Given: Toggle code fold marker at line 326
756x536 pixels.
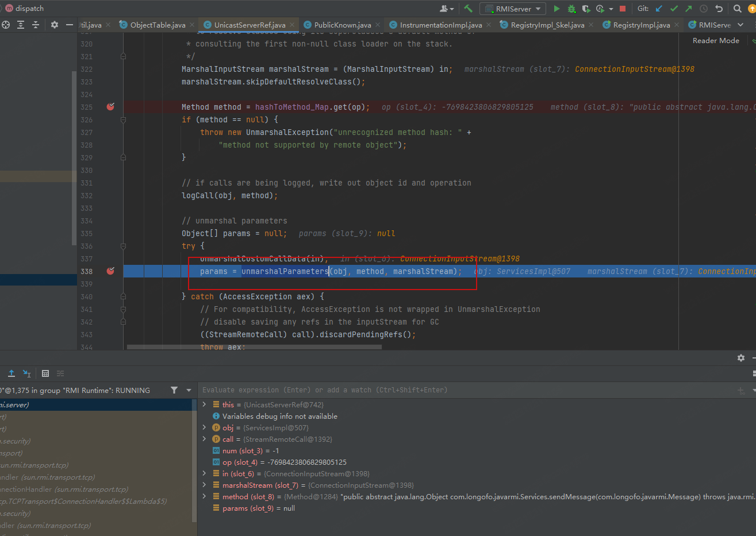Looking at the screenshot, I should [x=123, y=119].
